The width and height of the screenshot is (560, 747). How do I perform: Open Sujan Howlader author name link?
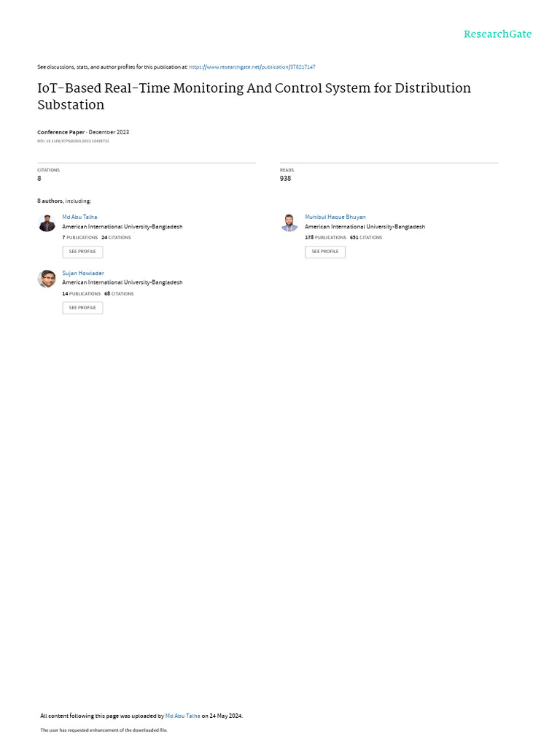coord(83,273)
